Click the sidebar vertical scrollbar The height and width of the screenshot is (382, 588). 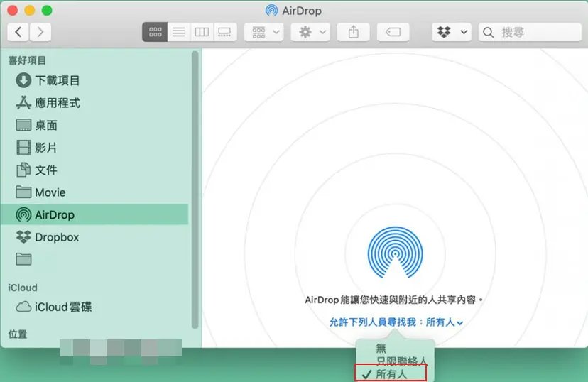195,190
